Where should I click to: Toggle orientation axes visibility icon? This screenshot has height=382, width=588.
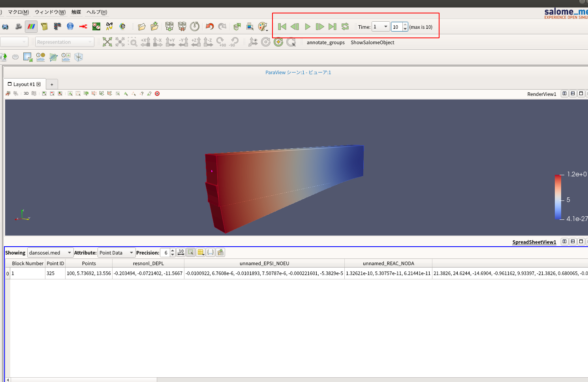pyautogui.click(x=253, y=42)
